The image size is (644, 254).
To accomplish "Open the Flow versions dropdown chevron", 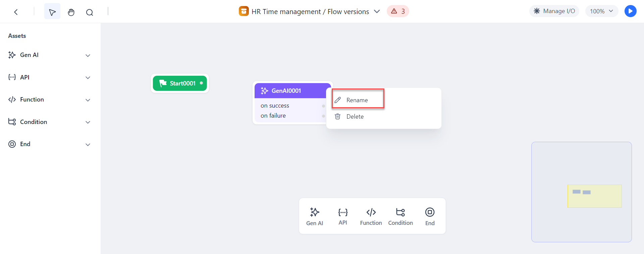I will pyautogui.click(x=377, y=11).
